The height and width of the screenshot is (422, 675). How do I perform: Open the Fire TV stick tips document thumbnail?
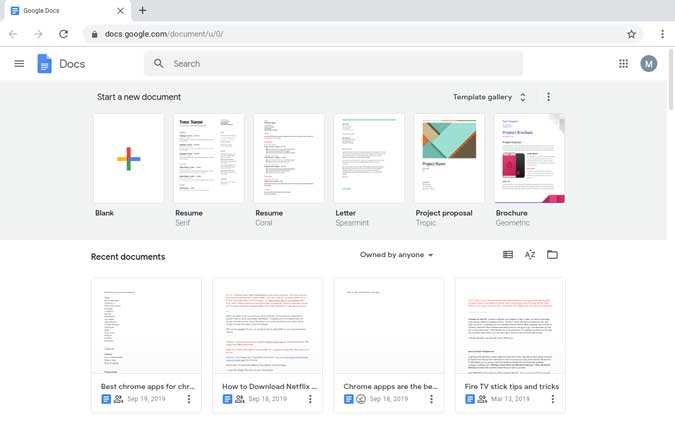510,326
